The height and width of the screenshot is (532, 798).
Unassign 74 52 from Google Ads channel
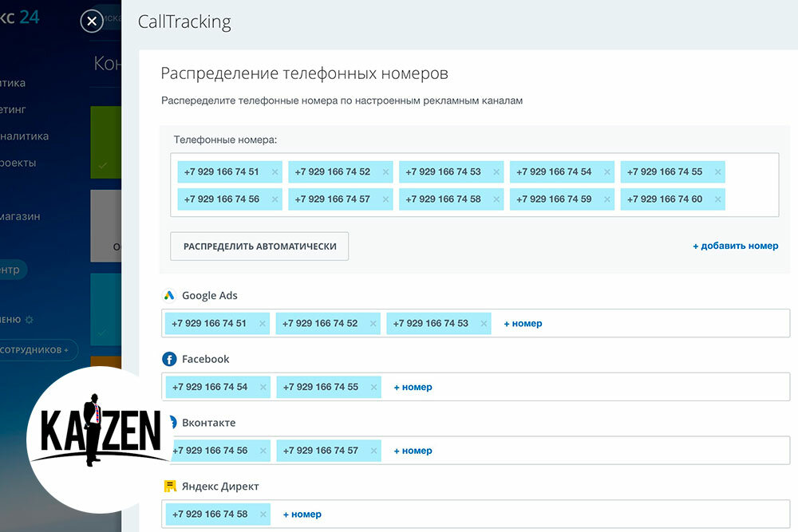373,324
